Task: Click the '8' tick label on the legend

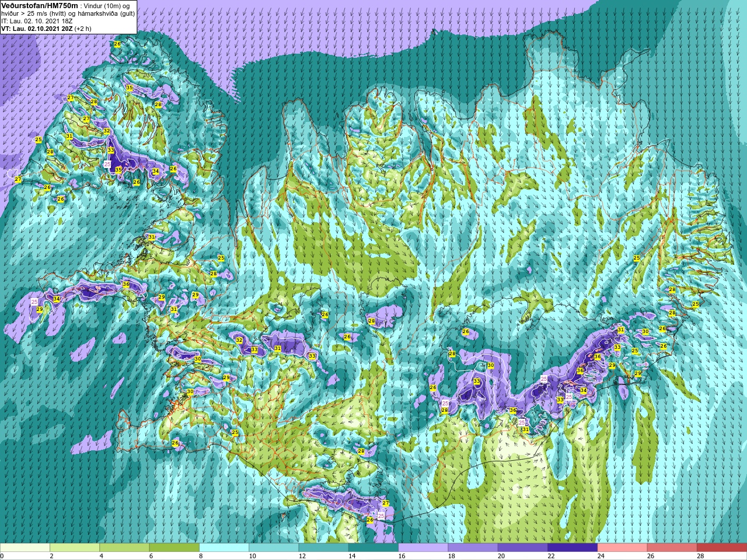Action: coord(201,556)
